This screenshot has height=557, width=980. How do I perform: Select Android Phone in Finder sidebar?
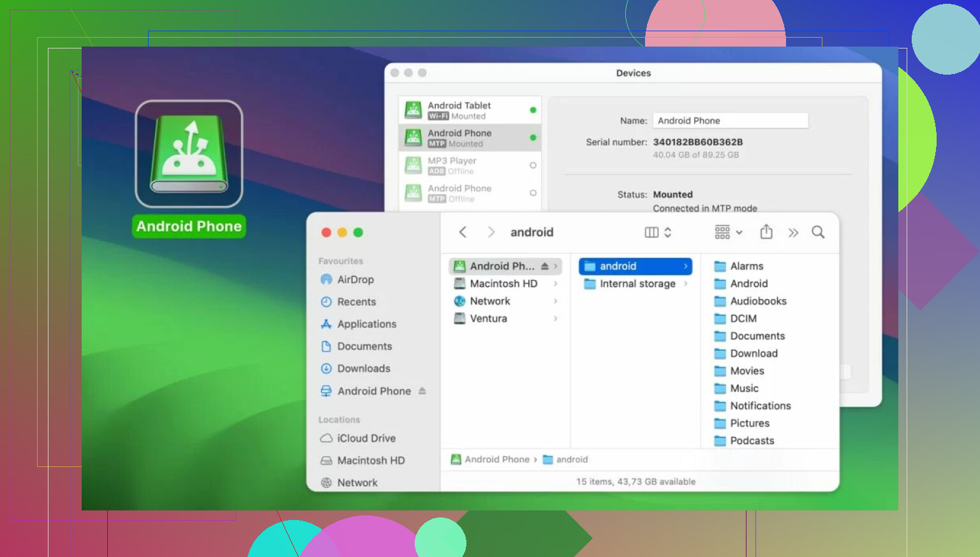tap(366, 391)
